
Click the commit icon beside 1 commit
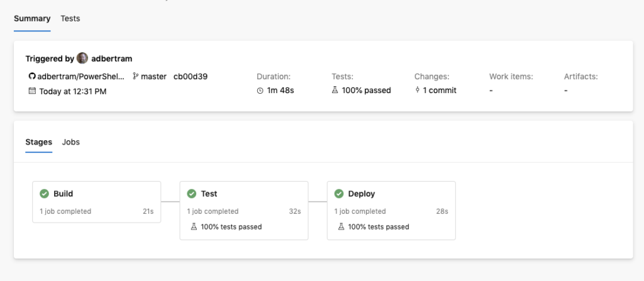click(x=418, y=90)
